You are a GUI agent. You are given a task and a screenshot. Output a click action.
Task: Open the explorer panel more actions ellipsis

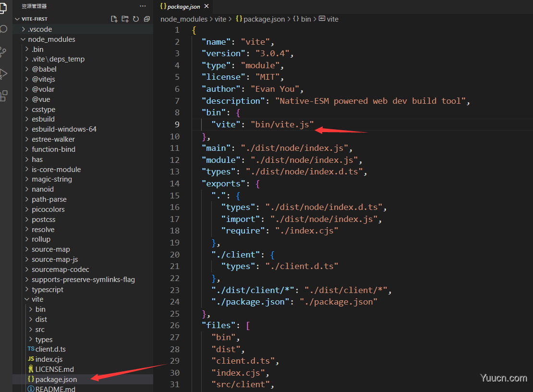pos(143,6)
